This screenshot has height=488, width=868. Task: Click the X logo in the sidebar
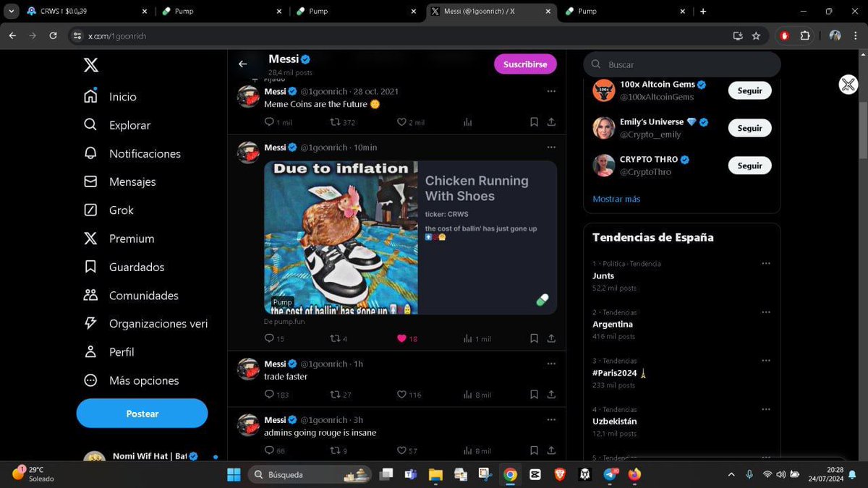click(90, 66)
